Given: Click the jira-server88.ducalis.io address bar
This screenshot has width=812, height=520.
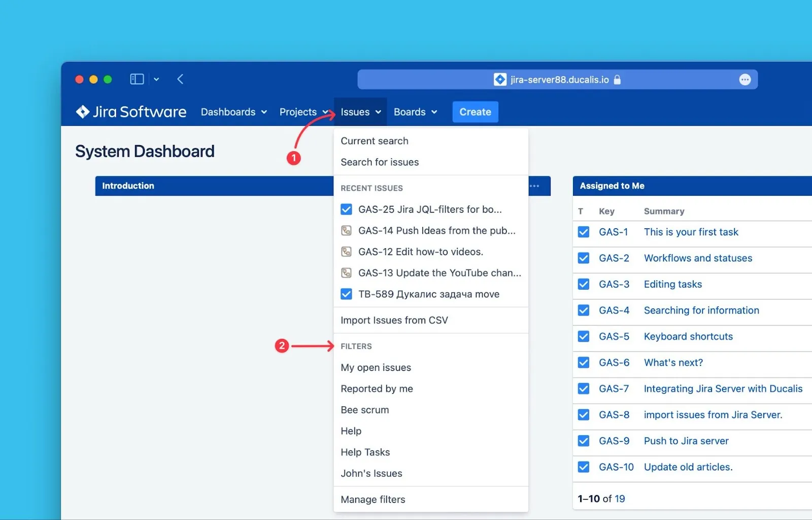Looking at the screenshot, I should click(x=558, y=80).
